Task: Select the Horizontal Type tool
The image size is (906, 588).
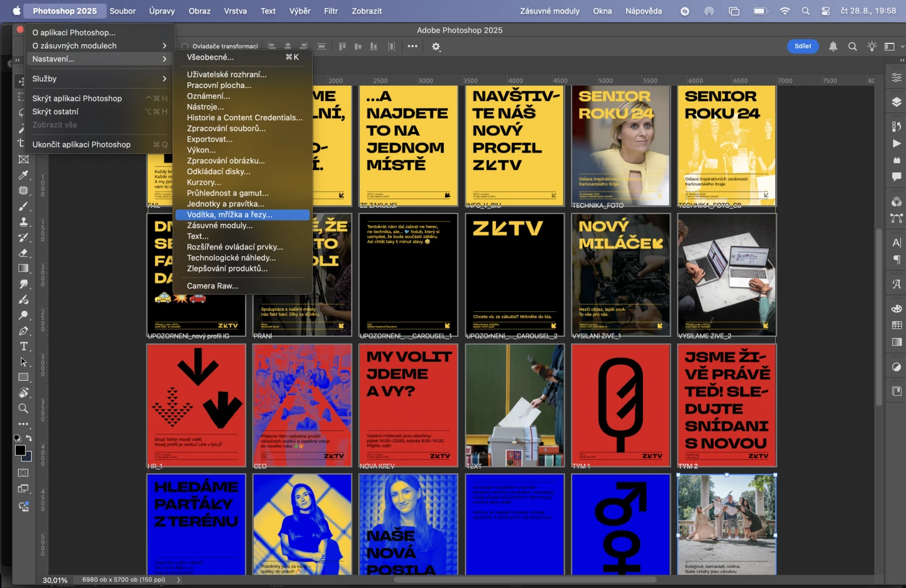Action: [x=24, y=346]
